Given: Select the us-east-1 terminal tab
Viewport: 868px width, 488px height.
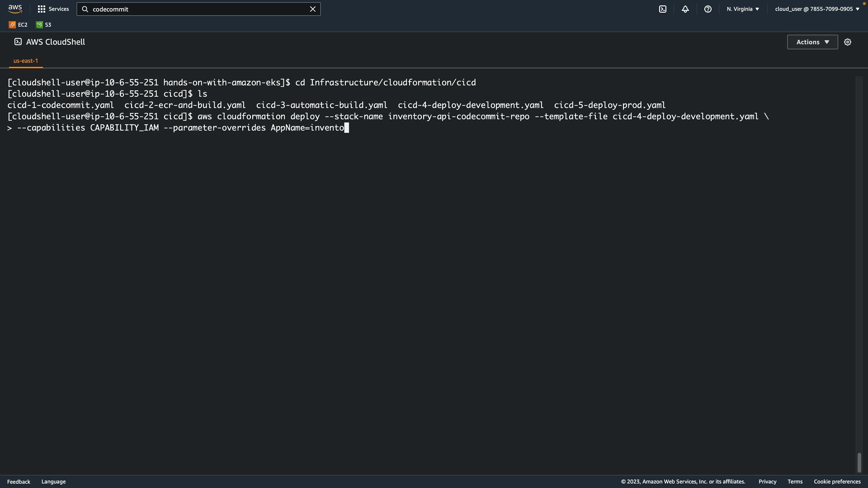Looking at the screenshot, I should pyautogui.click(x=26, y=61).
